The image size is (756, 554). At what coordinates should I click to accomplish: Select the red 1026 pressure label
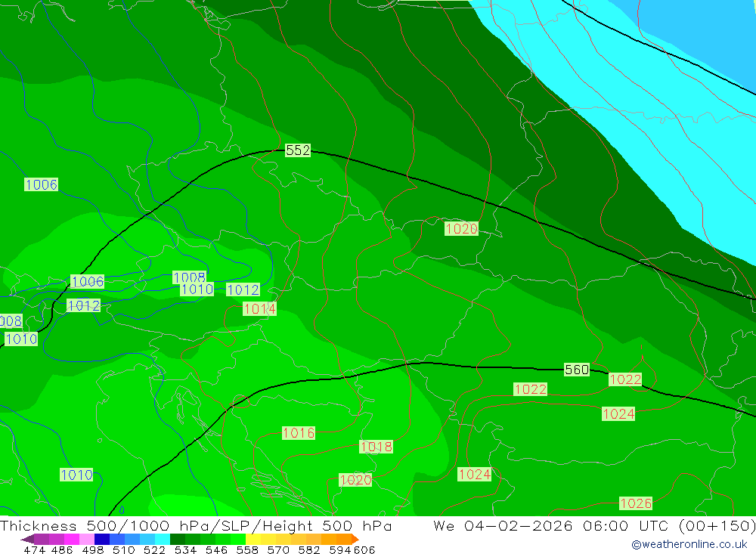click(636, 503)
